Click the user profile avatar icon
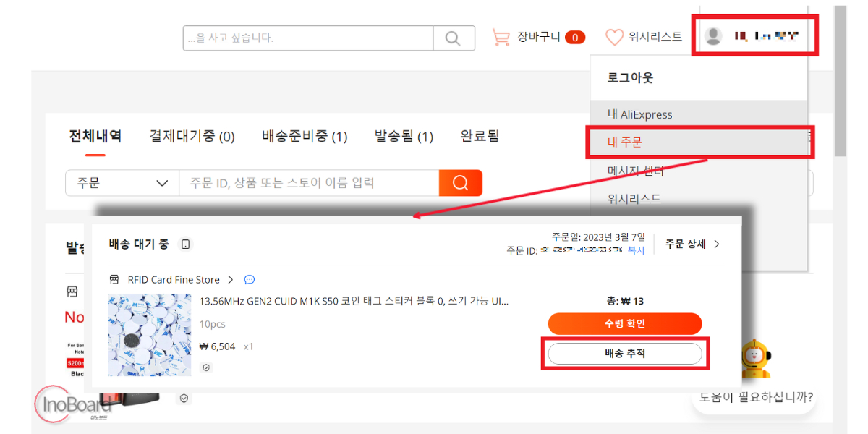The width and height of the screenshot is (868, 434). coord(713,36)
